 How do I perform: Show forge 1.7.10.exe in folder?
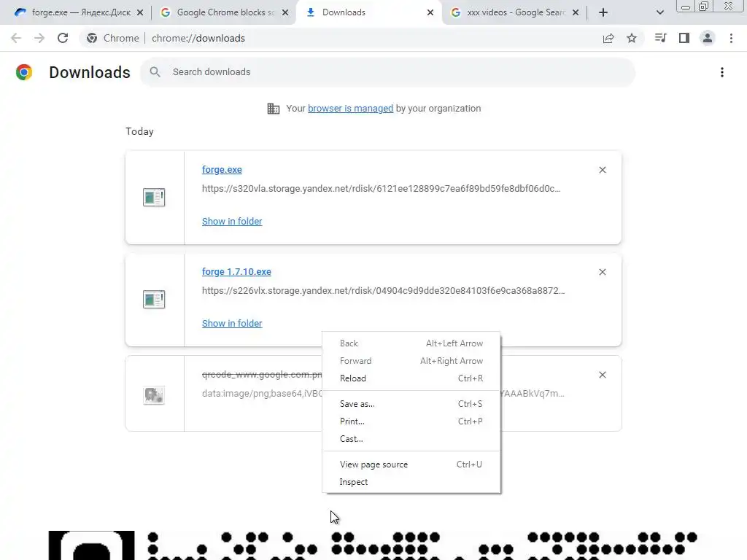tap(232, 323)
